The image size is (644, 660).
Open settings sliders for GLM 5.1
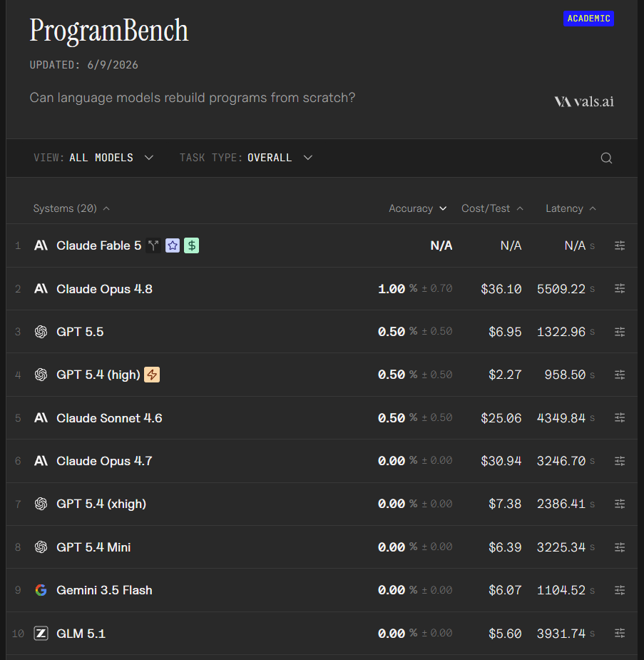coord(620,633)
